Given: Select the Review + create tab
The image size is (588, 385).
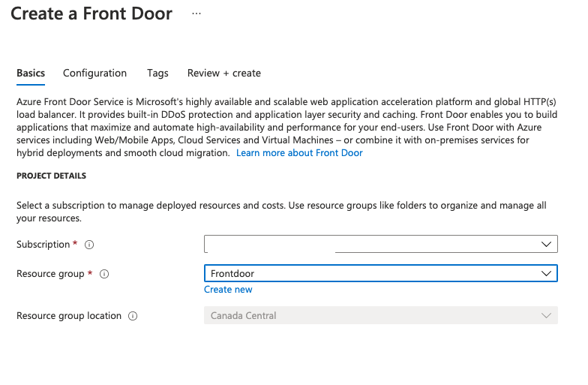Looking at the screenshot, I should (x=224, y=73).
